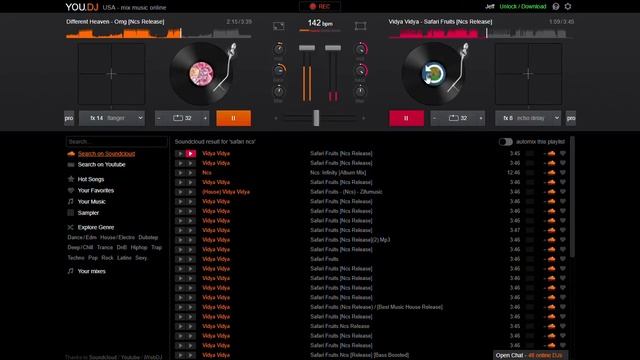This screenshot has width=640, height=360.
Task: Load (House) Vidya Vidya to left deck
Action: pos(180,192)
